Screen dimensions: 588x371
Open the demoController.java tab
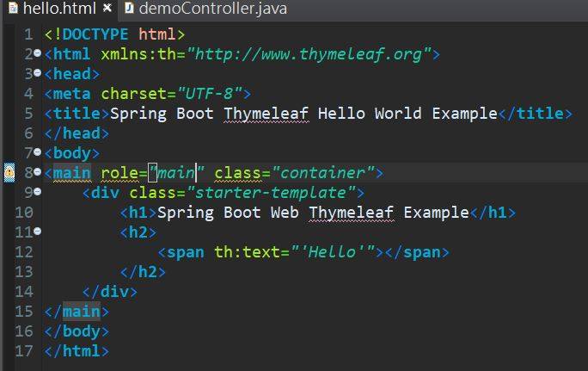point(212,9)
